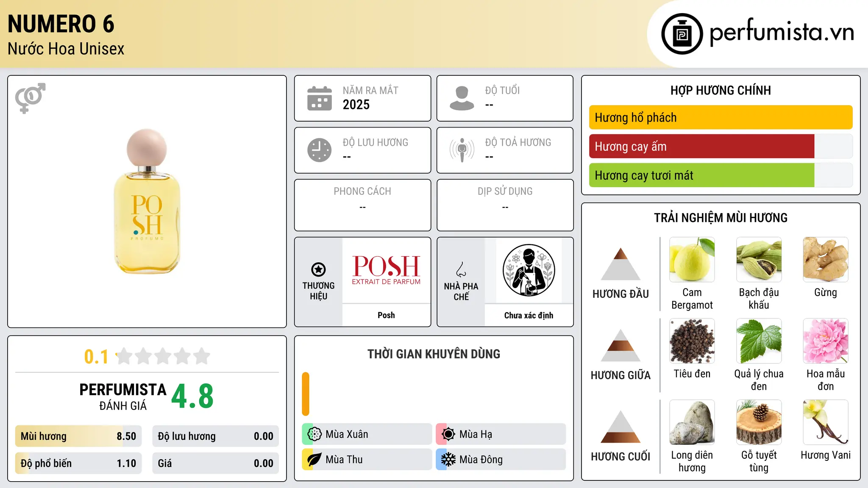
Task: Click the flower icon for Mùa Xuân
Action: (x=314, y=434)
